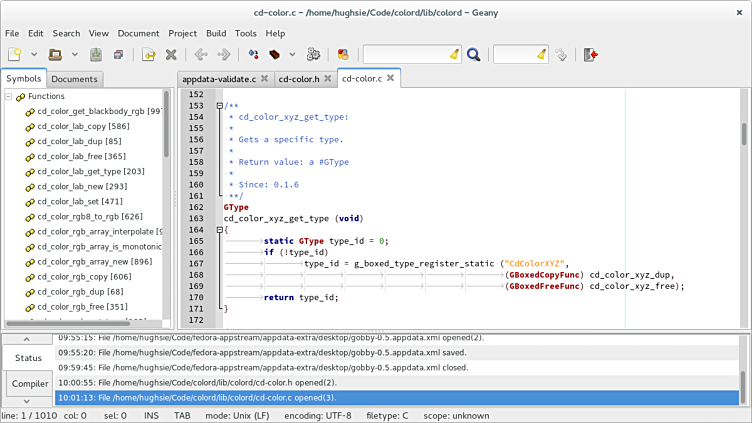Create a new file with toolbar icon

point(15,55)
